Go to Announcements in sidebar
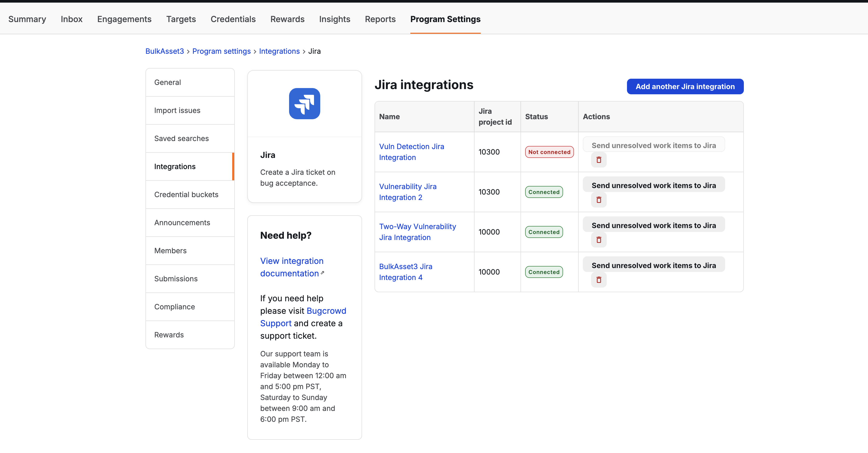Image resolution: width=868 pixels, height=453 pixels. 190,222
